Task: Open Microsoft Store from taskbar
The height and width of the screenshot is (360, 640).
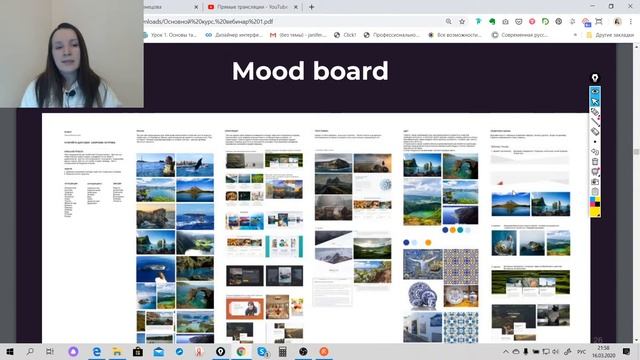Action: (138, 351)
